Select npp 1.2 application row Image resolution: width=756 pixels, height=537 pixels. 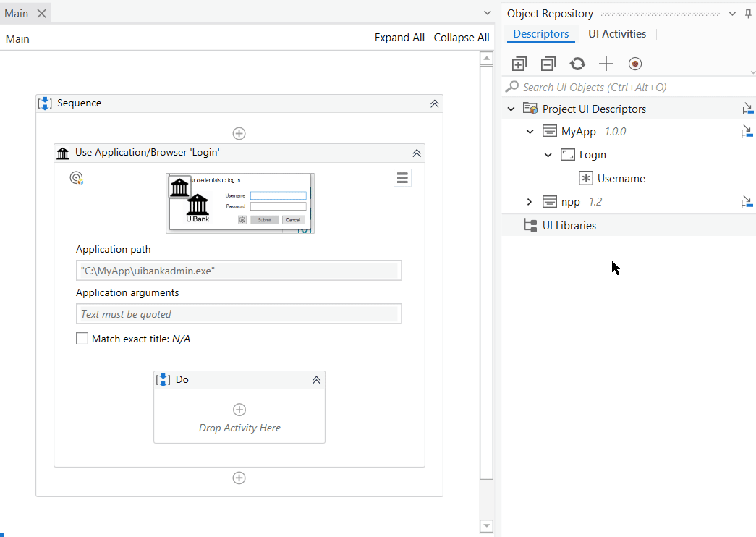pos(628,202)
